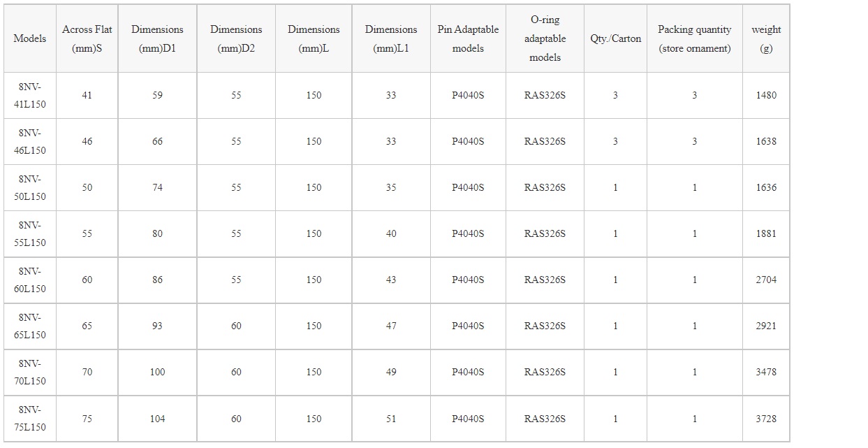Viewport: 868px width, 448px height.
Task: Click the Dimensions (mm)D1 column header
Action: tap(157, 38)
